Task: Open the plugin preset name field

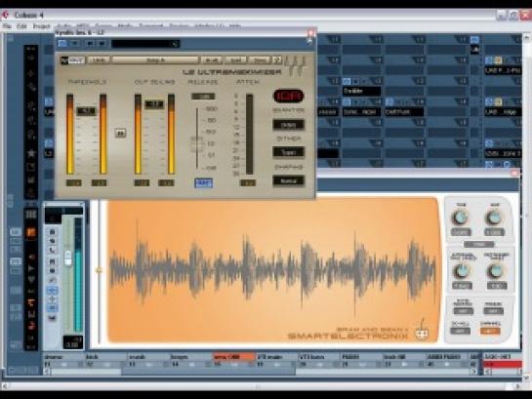Action: pos(145,44)
